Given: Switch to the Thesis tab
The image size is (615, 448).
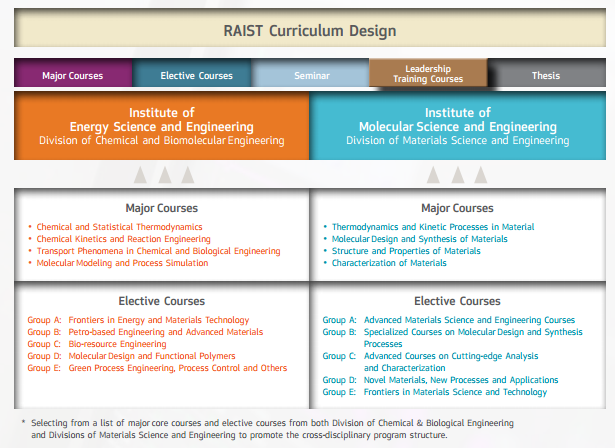Looking at the screenshot, I should [x=547, y=73].
